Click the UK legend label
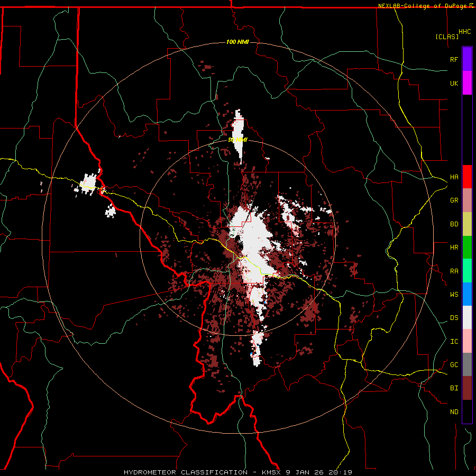The height and width of the screenshot is (476, 476). 454,83
